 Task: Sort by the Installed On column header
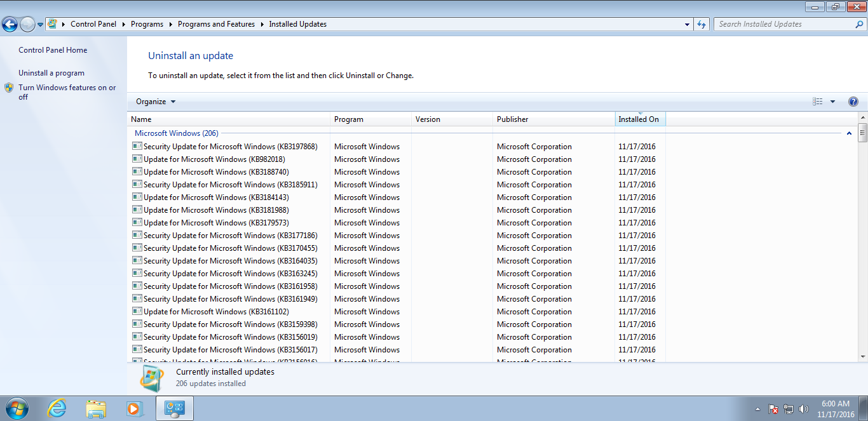[x=641, y=119]
